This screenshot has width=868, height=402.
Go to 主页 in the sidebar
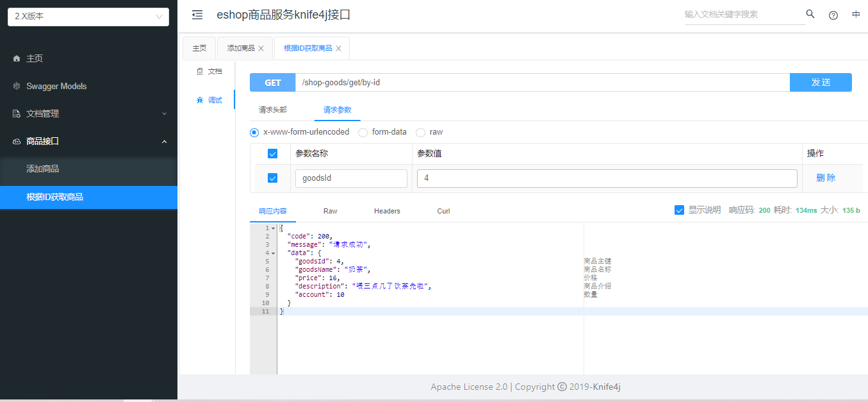(88, 58)
